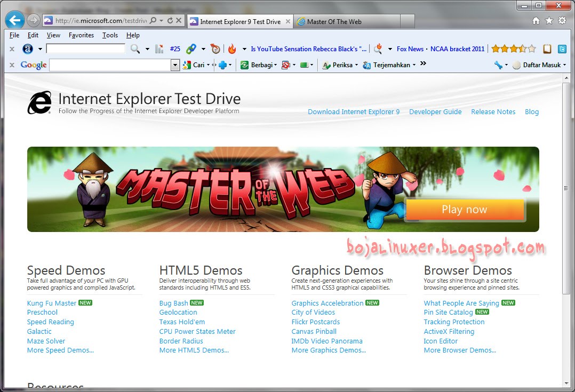This screenshot has width=575, height=392.
Task: Click the chain links icon
Action: point(191,49)
